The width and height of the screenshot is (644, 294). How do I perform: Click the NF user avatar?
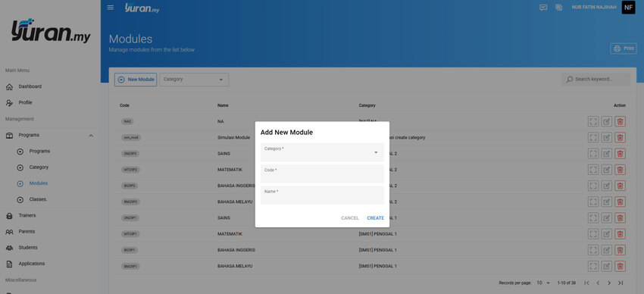pyautogui.click(x=628, y=8)
